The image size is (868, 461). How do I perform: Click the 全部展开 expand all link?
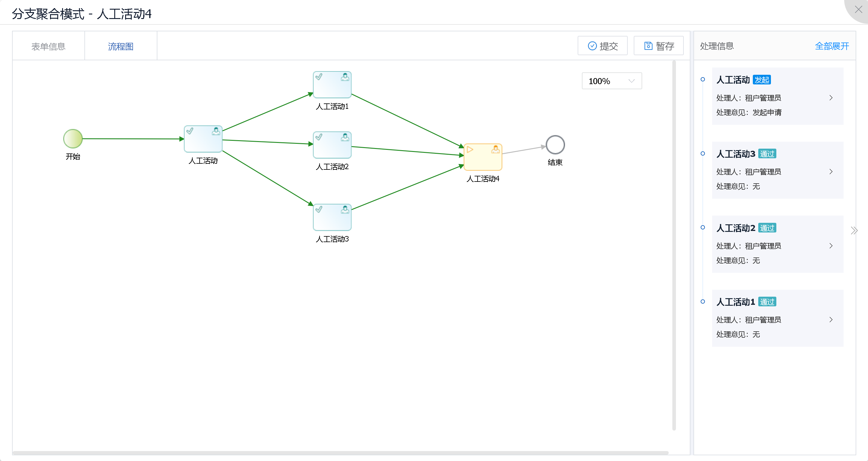(x=832, y=46)
